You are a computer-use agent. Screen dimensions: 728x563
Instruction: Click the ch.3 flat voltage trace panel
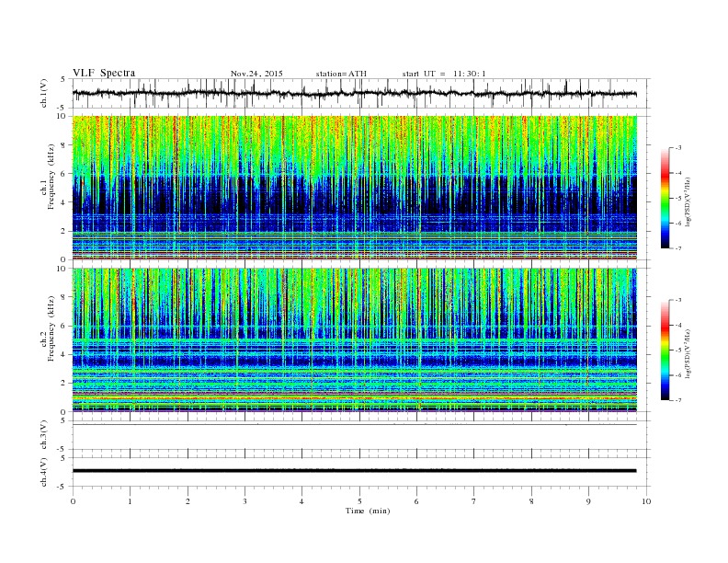click(361, 435)
